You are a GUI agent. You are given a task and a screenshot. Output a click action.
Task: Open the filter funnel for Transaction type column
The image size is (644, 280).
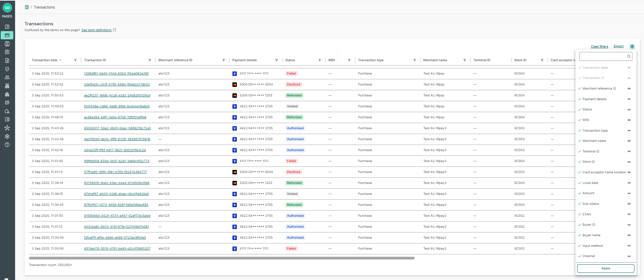pos(415,60)
